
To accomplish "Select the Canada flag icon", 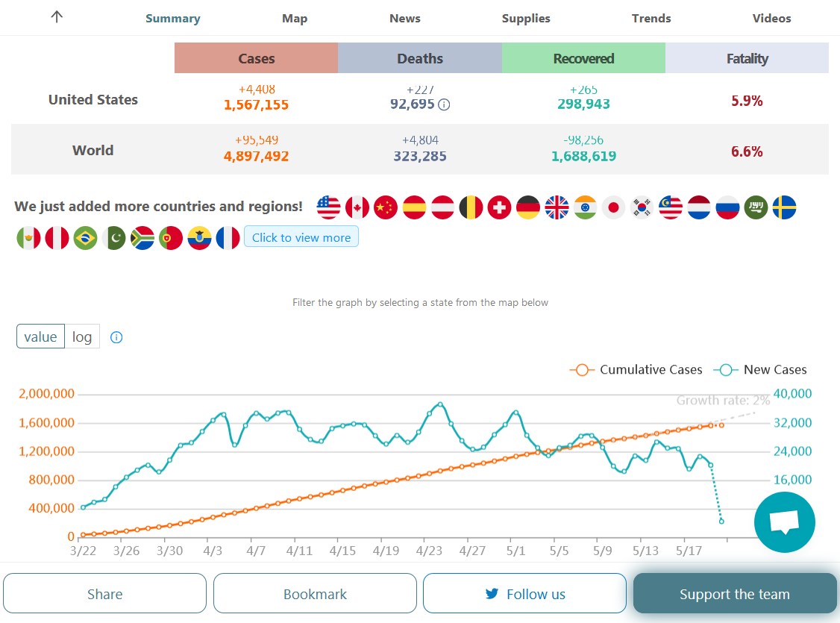I will (x=357, y=207).
